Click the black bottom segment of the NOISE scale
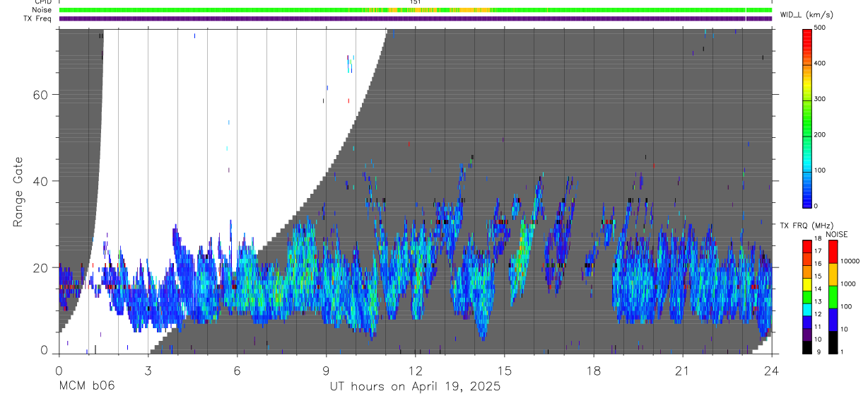This screenshot has width=868, height=401. point(833,342)
